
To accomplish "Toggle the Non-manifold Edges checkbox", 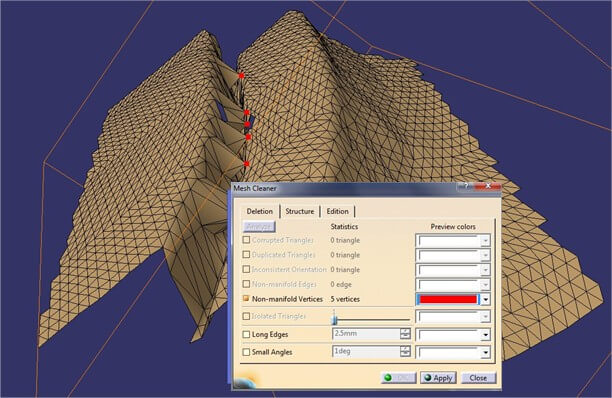I will tap(246, 284).
